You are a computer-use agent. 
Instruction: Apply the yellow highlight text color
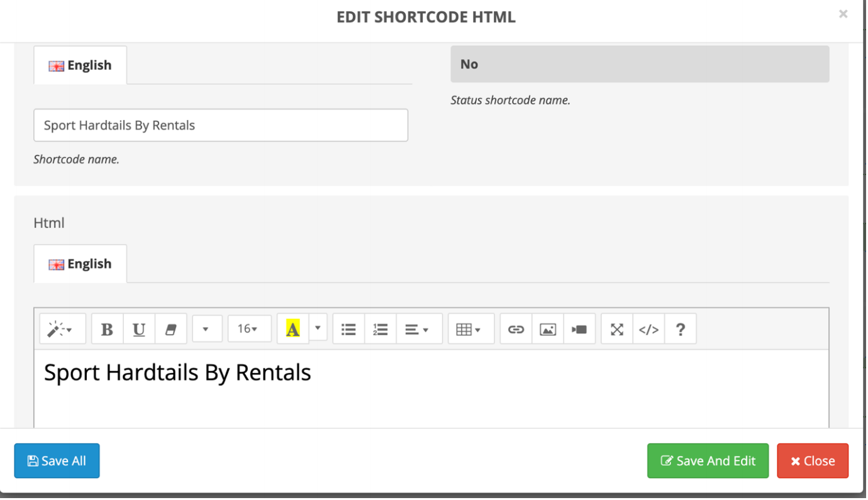click(x=292, y=329)
